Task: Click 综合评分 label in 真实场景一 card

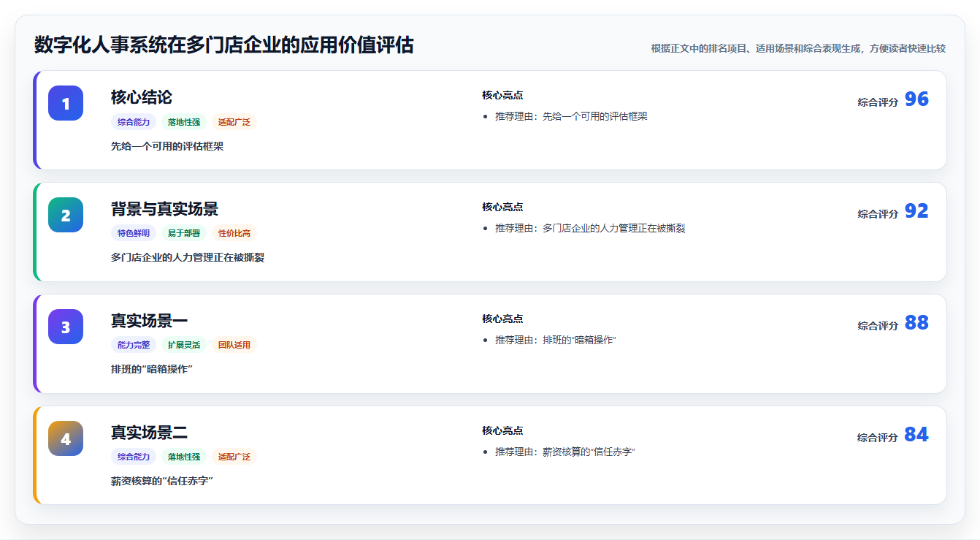Action: coord(878,326)
